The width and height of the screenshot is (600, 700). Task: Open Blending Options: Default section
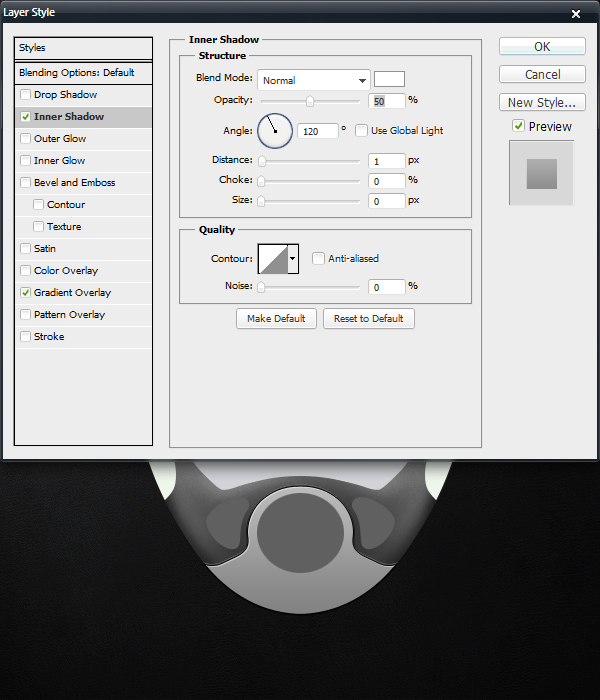83,73
